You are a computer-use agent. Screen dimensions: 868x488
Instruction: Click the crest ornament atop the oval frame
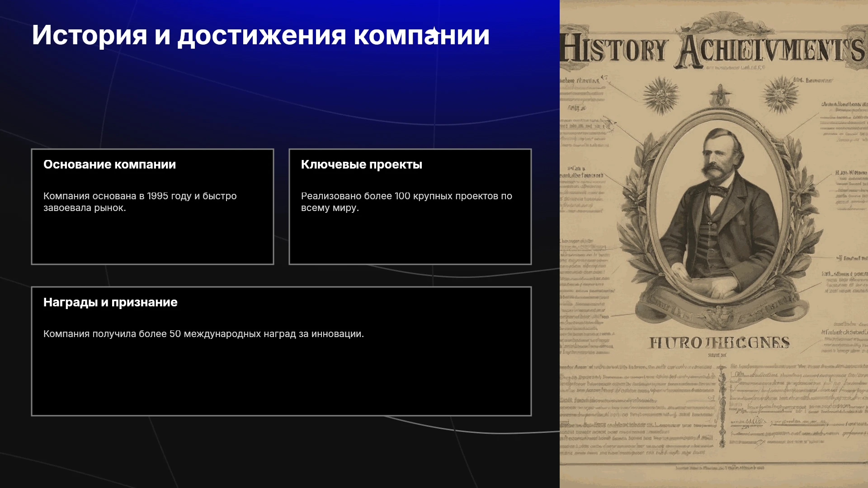coord(720,95)
